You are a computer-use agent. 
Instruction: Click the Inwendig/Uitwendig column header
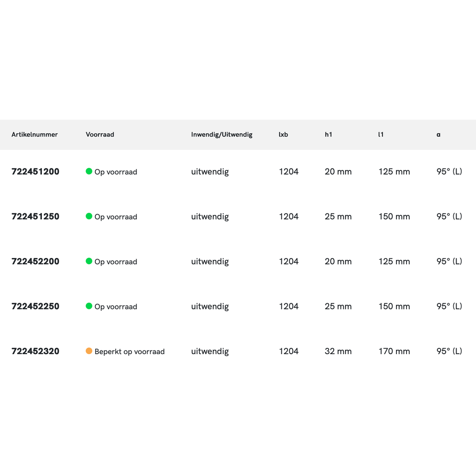coord(222,135)
